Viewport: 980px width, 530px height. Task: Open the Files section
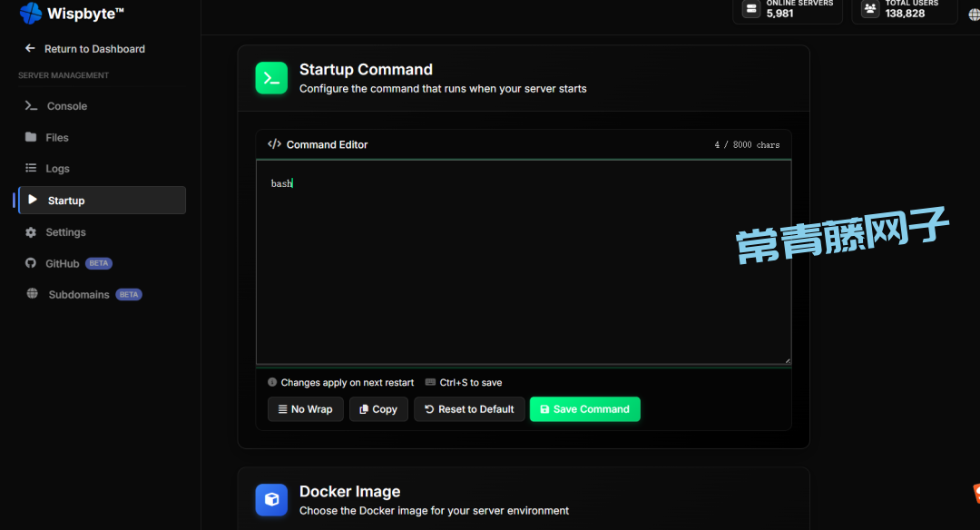pyautogui.click(x=57, y=138)
